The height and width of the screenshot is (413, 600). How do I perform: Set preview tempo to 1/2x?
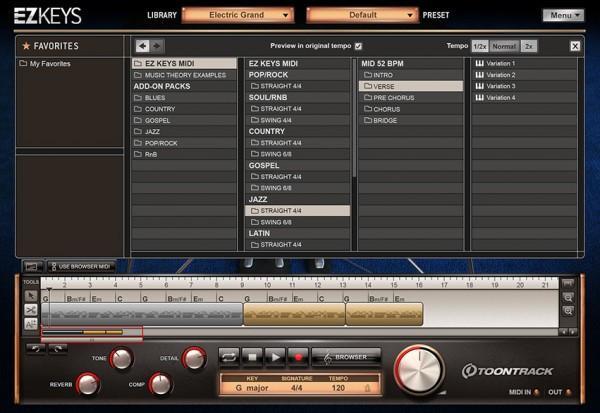(479, 46)
